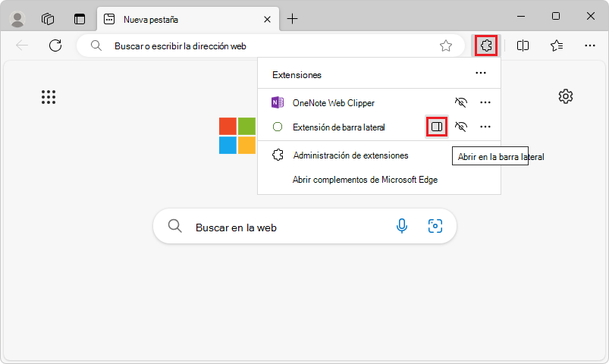The width and height of the screenshot is (609, 364).
Task: Open the Favorites list button
Action: tap(557, 45)
